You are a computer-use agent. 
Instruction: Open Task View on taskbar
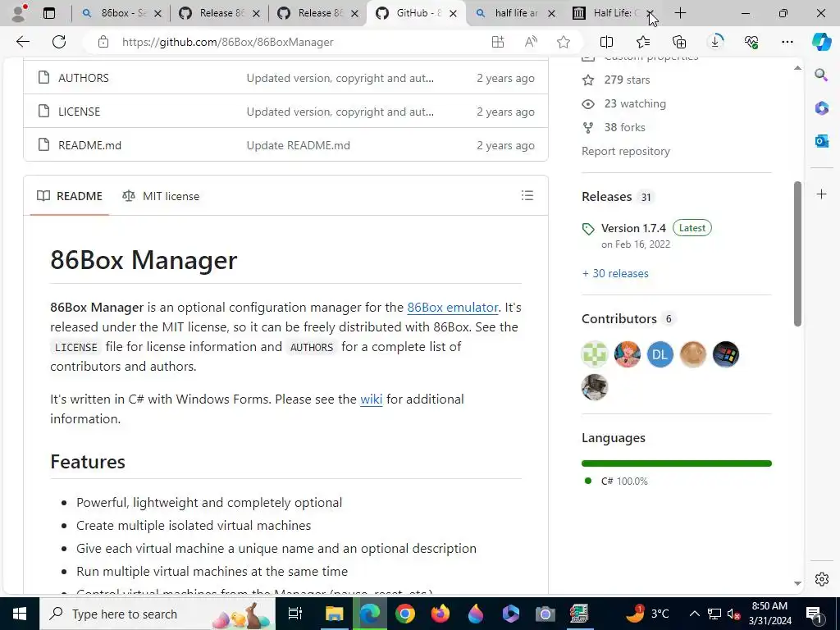pyautogui.click(x=295, y=614)
